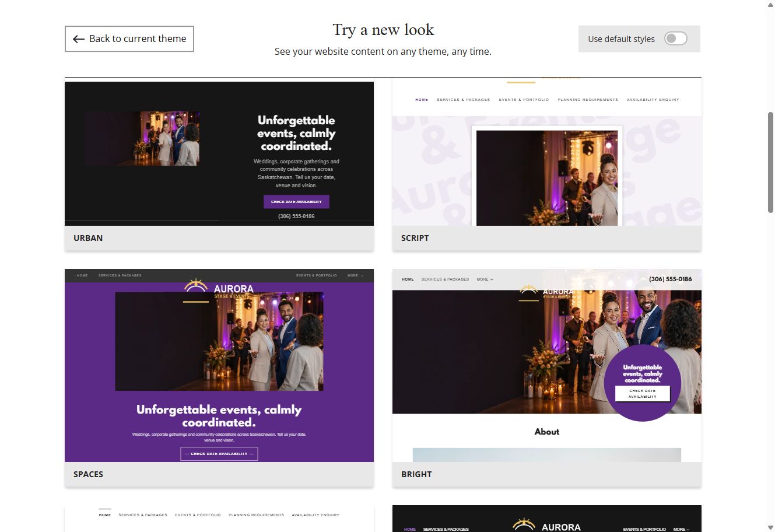Click Events & Portfolio in Script preview
The height and width of the screenshot is (532, 775).
524,100
